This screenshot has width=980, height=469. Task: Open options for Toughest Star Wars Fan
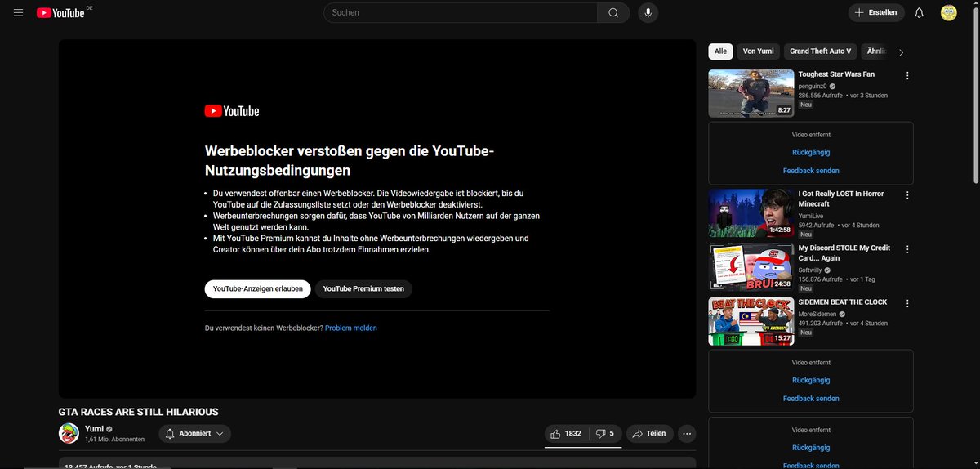click(907, 75)
